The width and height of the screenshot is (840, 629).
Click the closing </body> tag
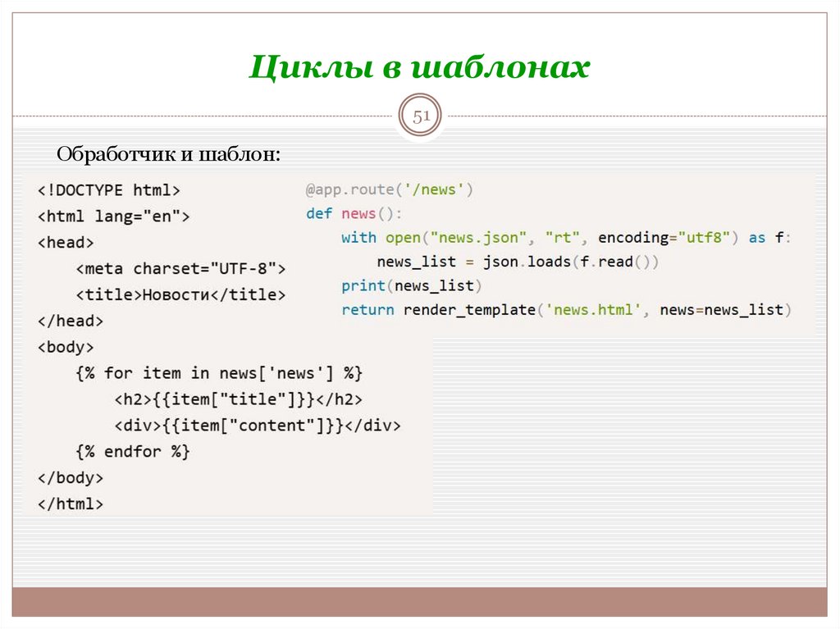click(70, 477)
